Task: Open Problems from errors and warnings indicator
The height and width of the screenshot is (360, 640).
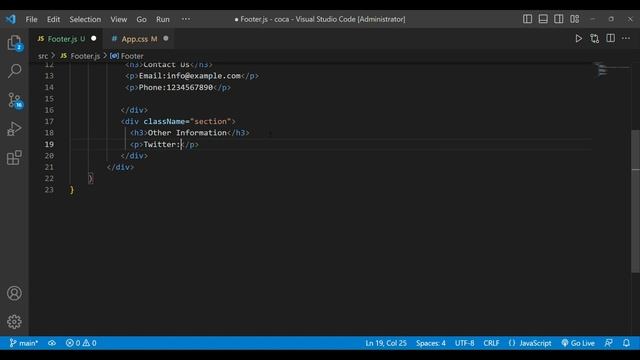Action: (81, 343)
